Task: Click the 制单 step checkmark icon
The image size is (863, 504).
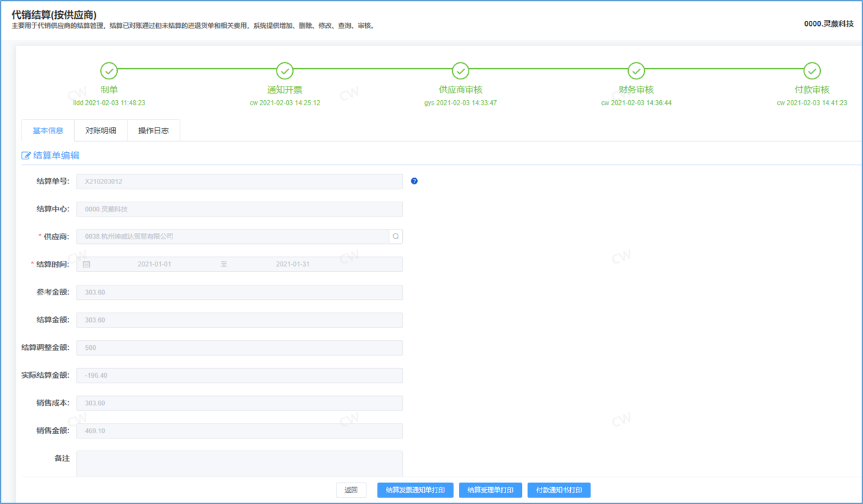Action: (109, 71)
